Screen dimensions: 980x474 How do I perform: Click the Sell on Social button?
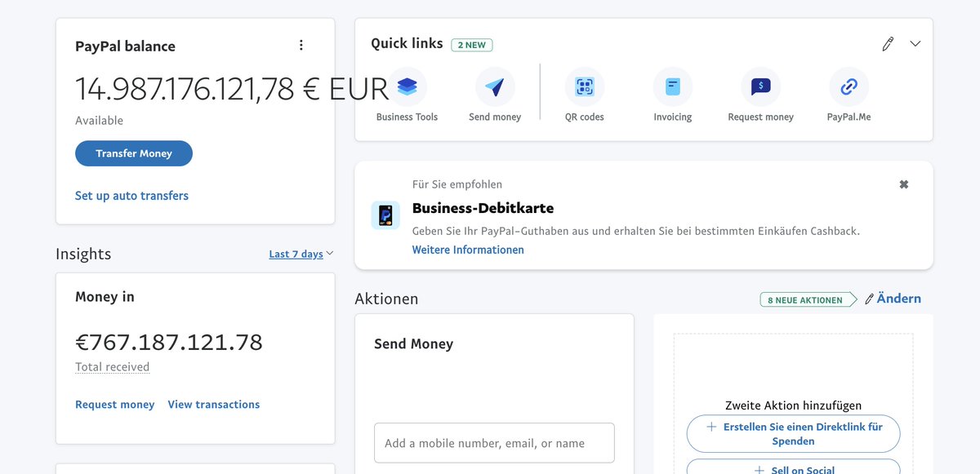click(x=793, y=467)
